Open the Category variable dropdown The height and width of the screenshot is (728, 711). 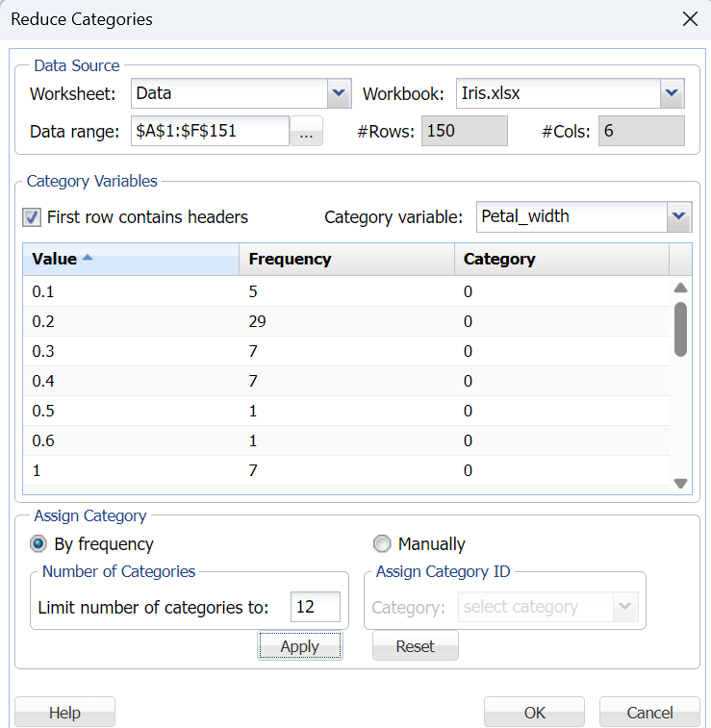click(x=679, y=216)
